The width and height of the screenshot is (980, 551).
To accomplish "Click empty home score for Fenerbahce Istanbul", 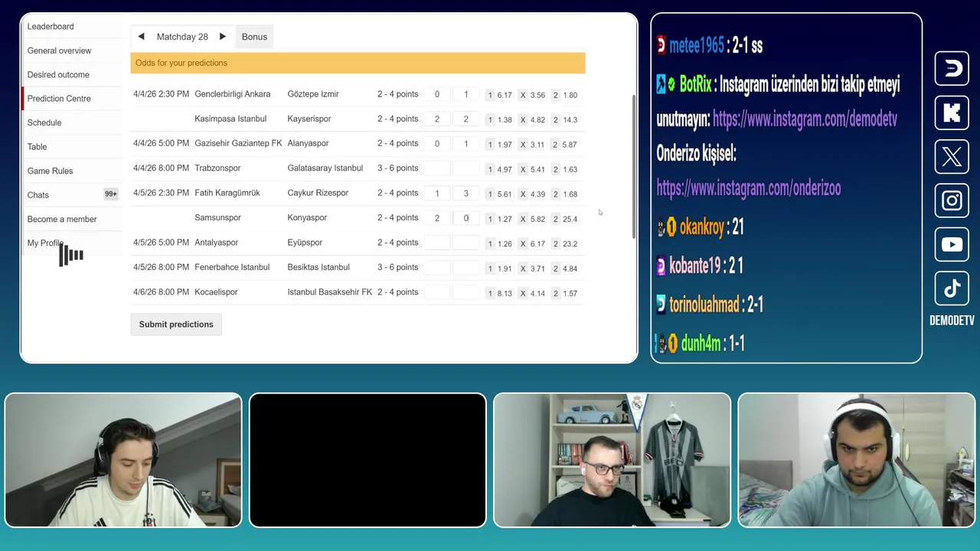I will (437, 267).
